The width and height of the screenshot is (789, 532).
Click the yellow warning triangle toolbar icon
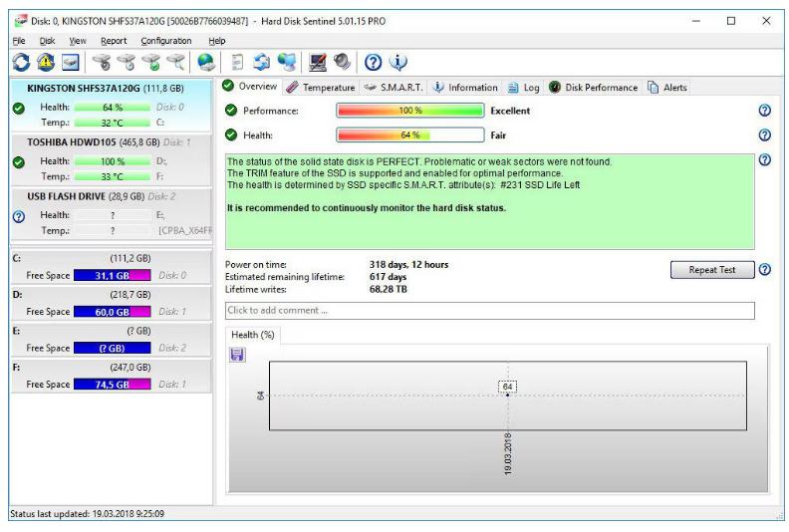point(46,62)
